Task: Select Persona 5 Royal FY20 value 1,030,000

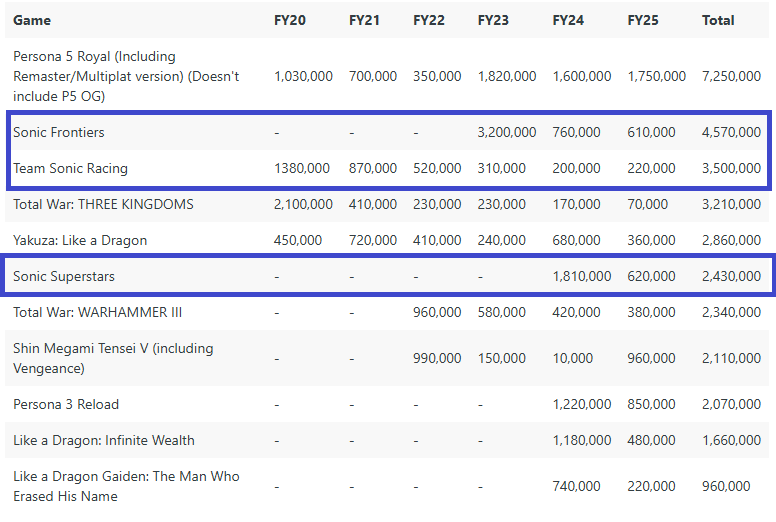Action: coord(303,76)
